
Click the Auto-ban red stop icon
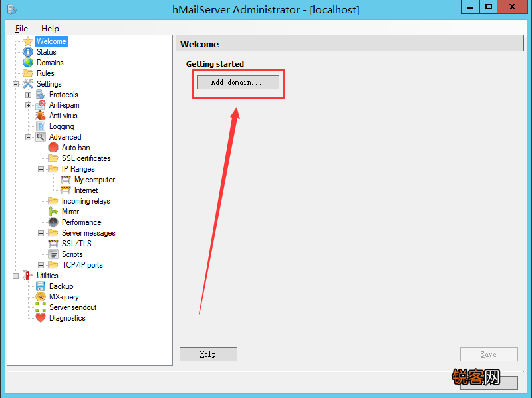pyautogui.click(x=53, y=148)
